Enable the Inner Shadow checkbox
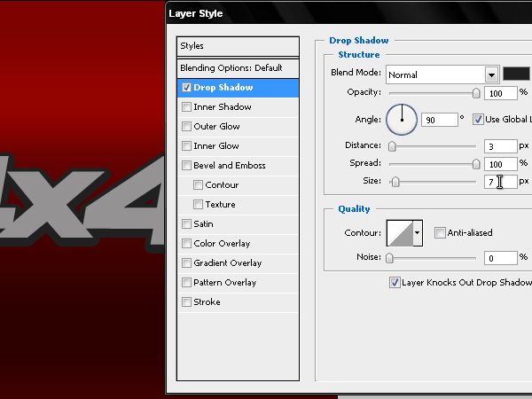 point(186,107)
